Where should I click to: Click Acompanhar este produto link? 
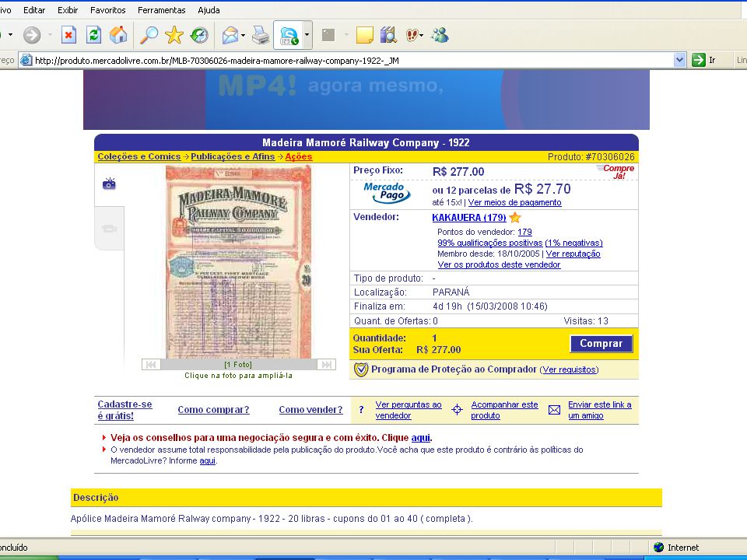click(504, 410)
